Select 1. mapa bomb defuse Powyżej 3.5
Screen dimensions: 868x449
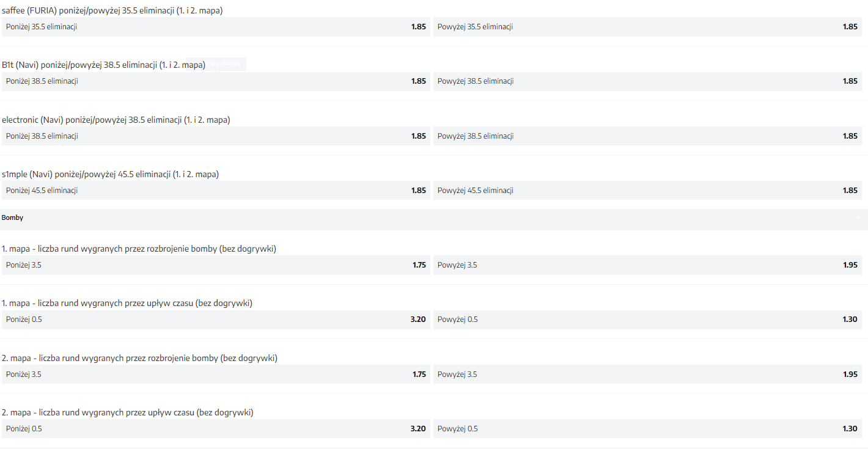click(x=647, y=265)
